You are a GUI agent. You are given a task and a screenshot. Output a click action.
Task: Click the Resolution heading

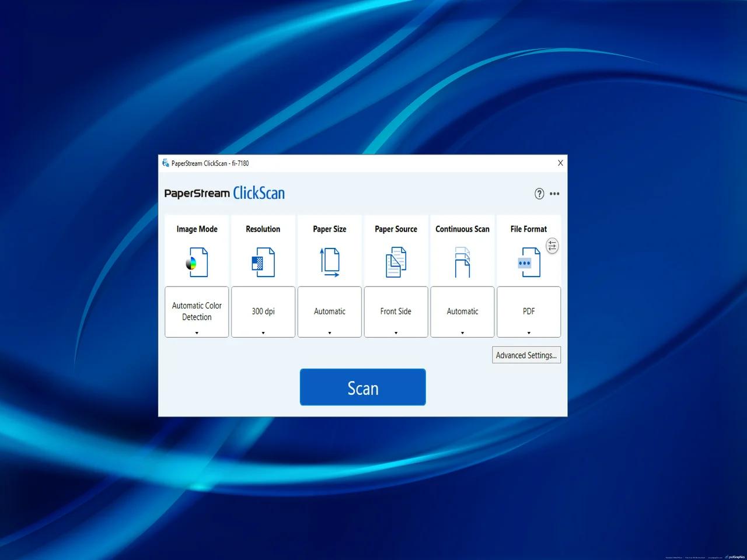pyautogui.click(x=263, y=229)
